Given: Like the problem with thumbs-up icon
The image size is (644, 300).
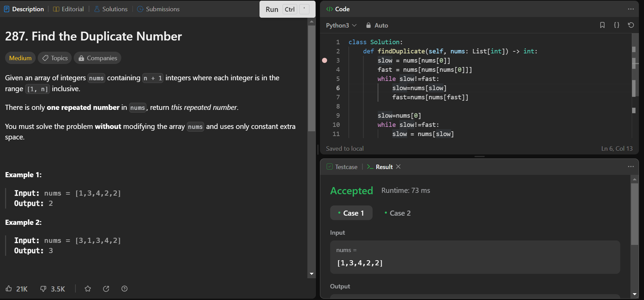Looking at the screenshot, I should 9,289.
